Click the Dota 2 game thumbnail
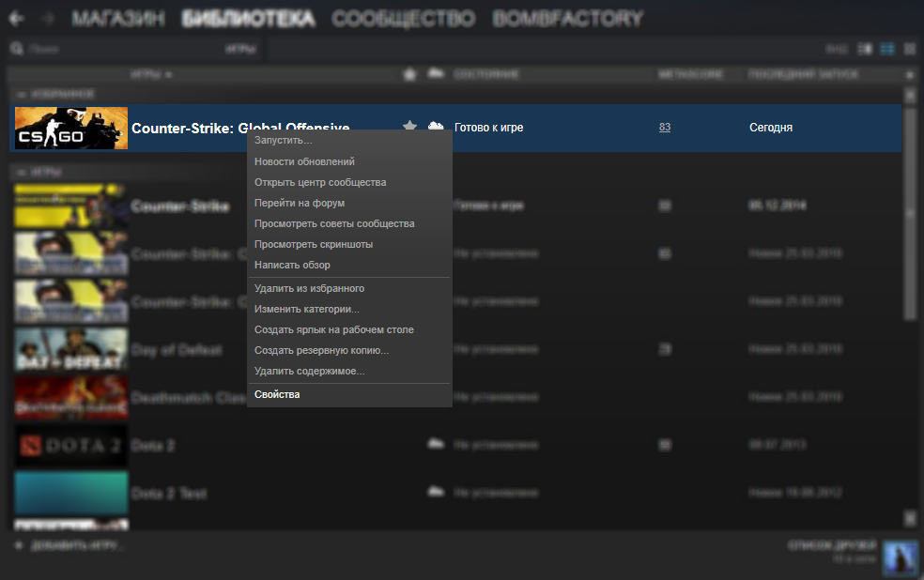 click(x=70, y=446)
